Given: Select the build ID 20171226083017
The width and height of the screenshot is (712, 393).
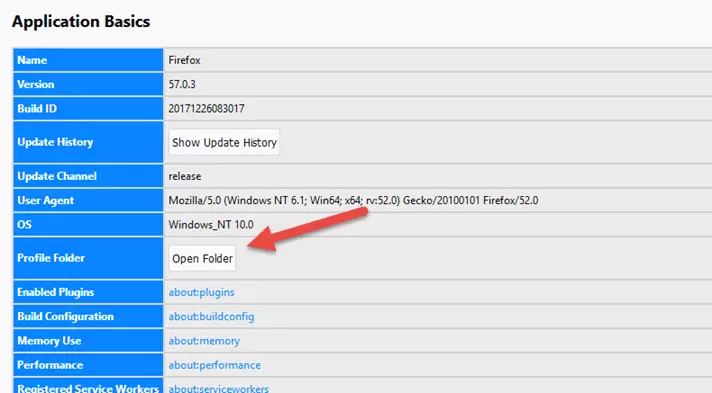Looking at the screenshot, I should (206, 109).
